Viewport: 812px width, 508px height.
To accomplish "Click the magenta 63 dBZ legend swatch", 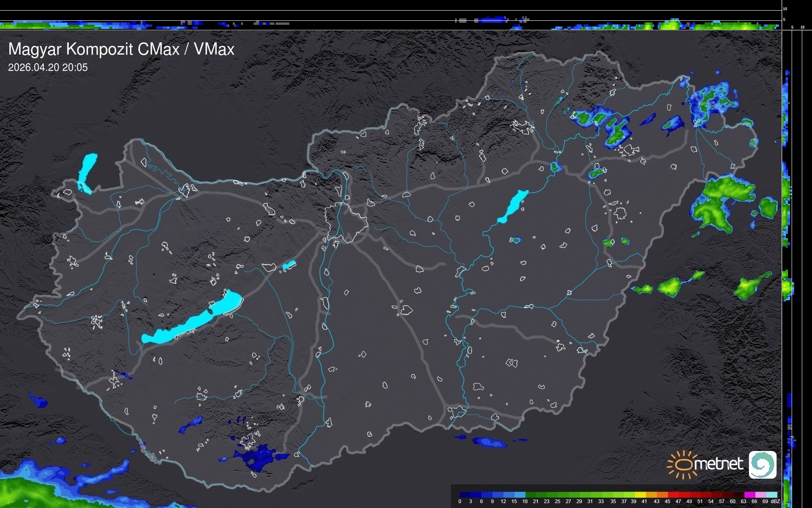I will [x=749, y=495].
